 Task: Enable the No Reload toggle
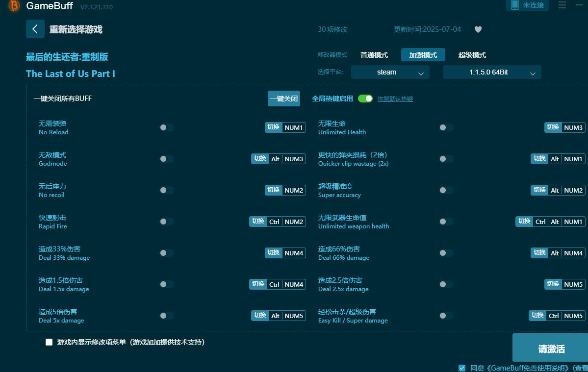(166, 127)
